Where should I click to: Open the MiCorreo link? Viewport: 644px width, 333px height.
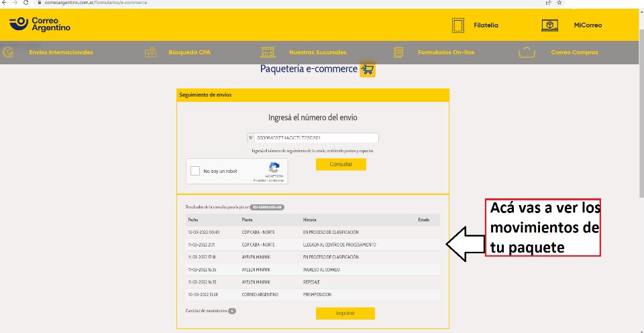point(588,25)
